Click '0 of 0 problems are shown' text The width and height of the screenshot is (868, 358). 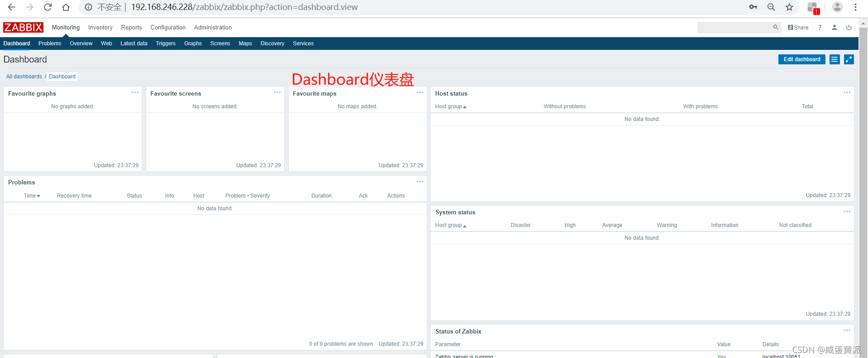coord(341,344)
